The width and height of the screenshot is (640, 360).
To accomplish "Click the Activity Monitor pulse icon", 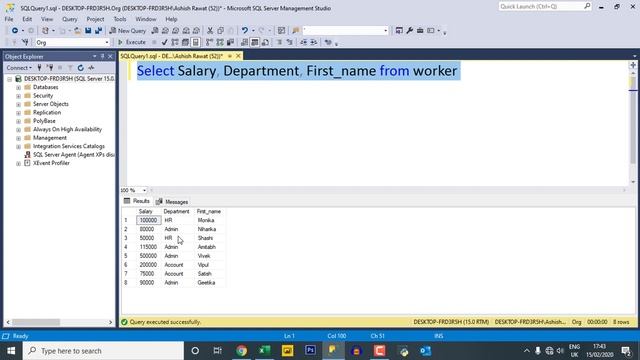I will pos(91,68).
